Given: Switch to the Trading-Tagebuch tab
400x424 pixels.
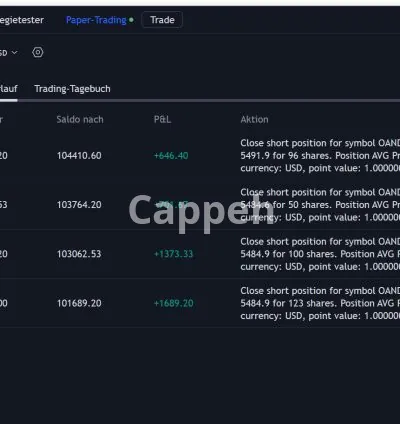Looking at the screenshot, I should point(72,89).
